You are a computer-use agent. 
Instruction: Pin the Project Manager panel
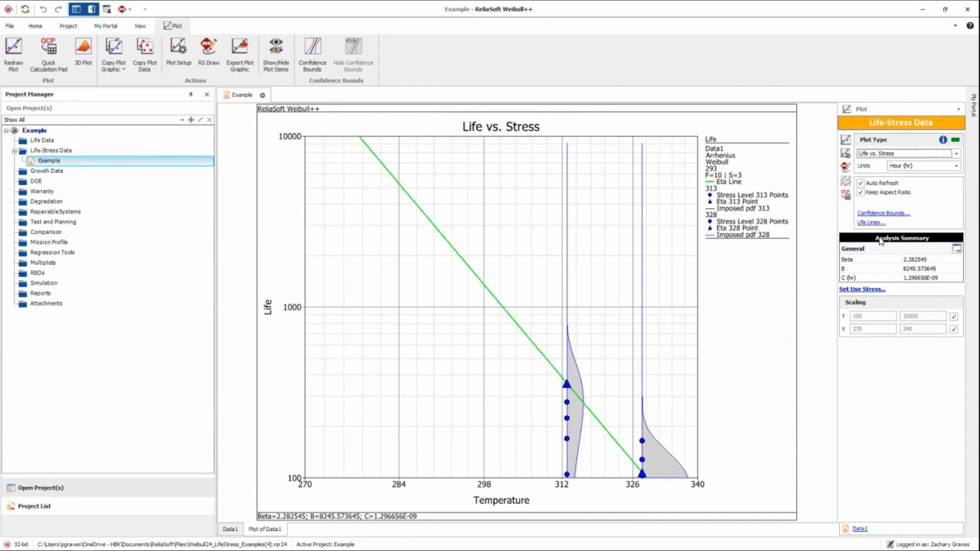tap(191, 94)
